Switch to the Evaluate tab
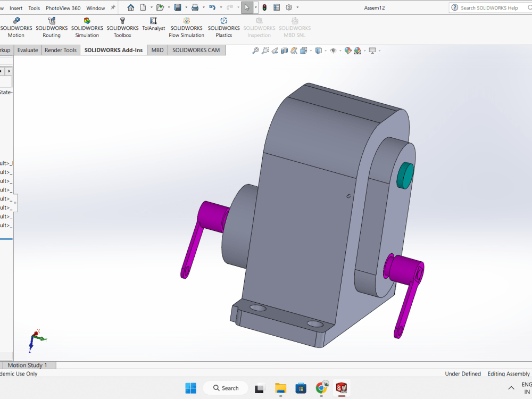 27,49
